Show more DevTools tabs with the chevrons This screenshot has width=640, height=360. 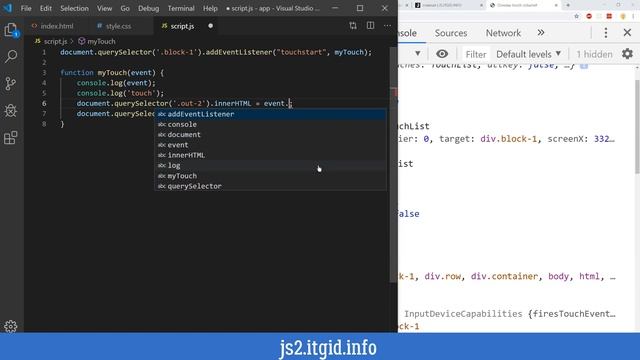click(x=541, y=33)
